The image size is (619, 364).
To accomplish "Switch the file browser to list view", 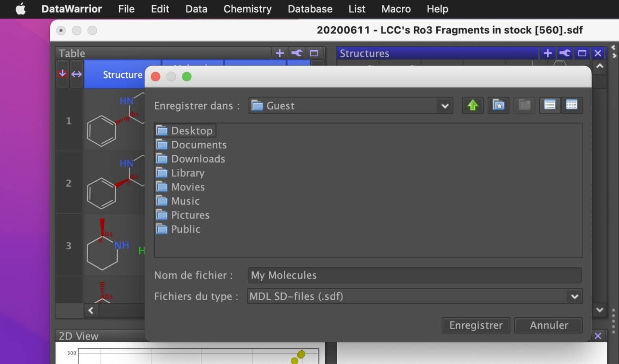I will click(550, 105).
